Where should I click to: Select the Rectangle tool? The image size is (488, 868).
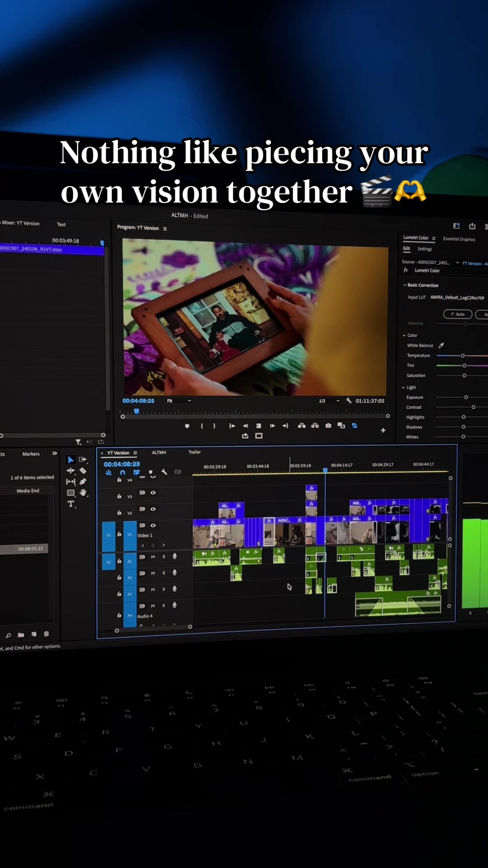pos(71,493)
